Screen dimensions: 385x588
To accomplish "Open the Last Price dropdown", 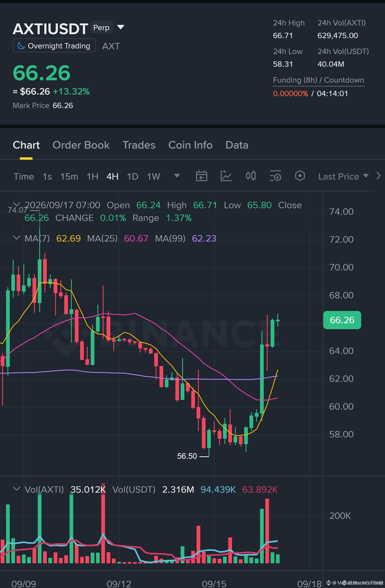I will (343, 176).
